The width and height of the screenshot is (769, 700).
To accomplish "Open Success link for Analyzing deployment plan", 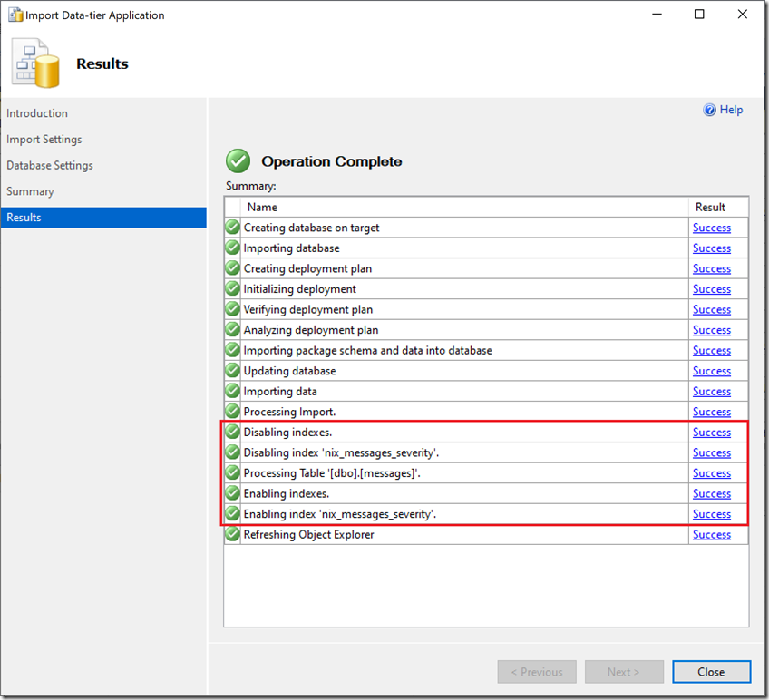I will 712,330.
